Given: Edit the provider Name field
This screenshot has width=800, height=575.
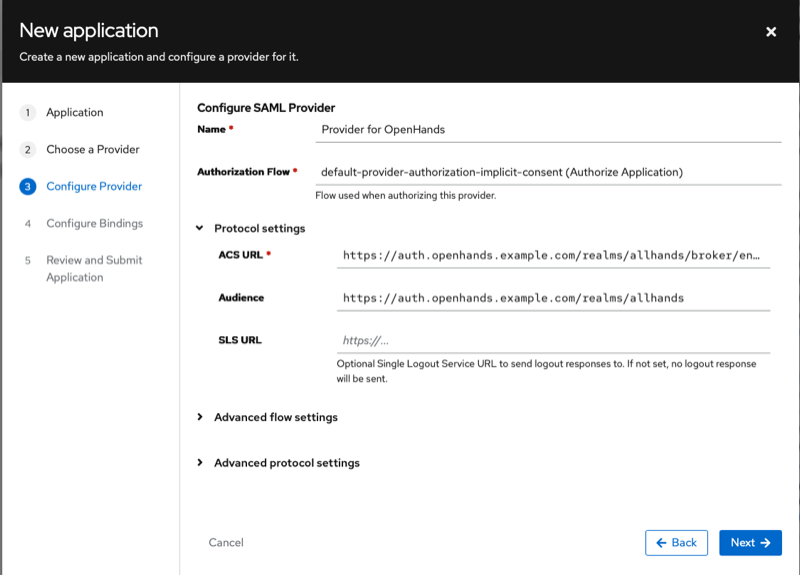Looking at the screenshot, I should tap(548, 130).
